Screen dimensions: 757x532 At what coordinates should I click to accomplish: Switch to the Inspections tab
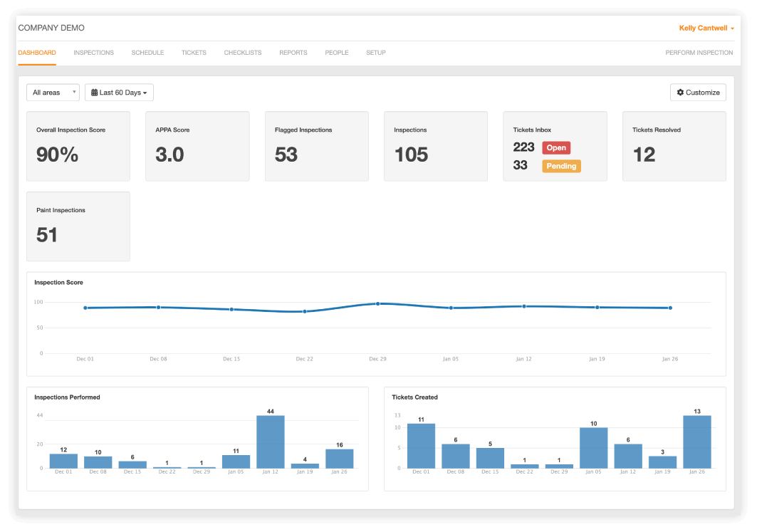(93, 52)
